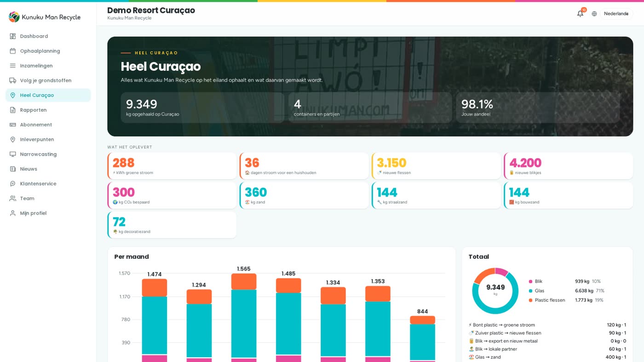Click the pink Blik legend dot
Image resolution: width=644 pixels, height=362 pixels.
530,281
